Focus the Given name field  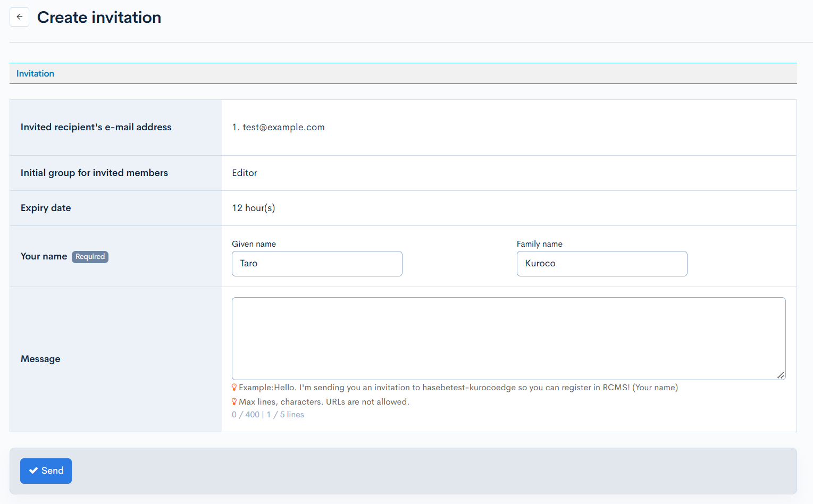(317, 264)
